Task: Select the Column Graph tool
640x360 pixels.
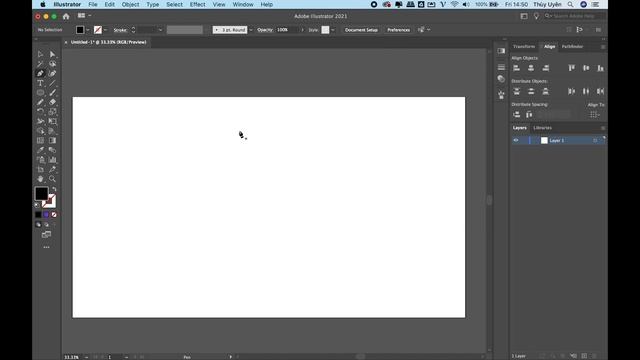Action: click(x=52, y=160)
